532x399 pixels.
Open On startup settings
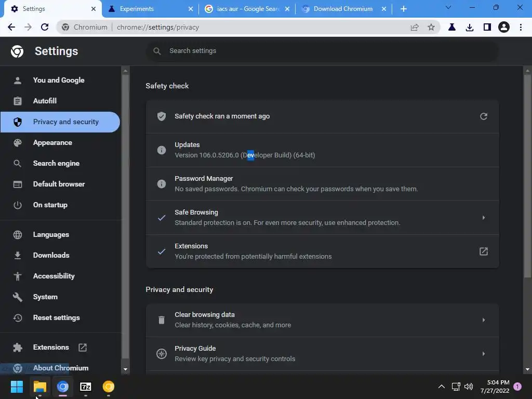60,205
